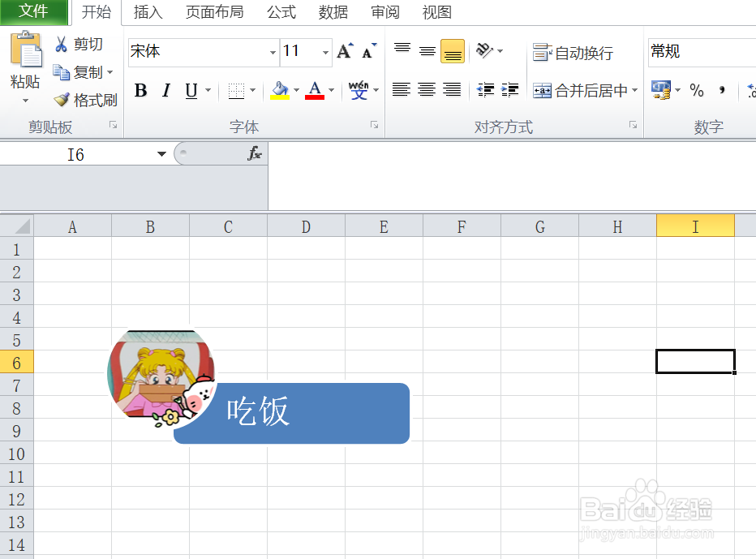Open the Name Box dropdown arrow
The image size is (756, 559).
(x=161, y=154)
